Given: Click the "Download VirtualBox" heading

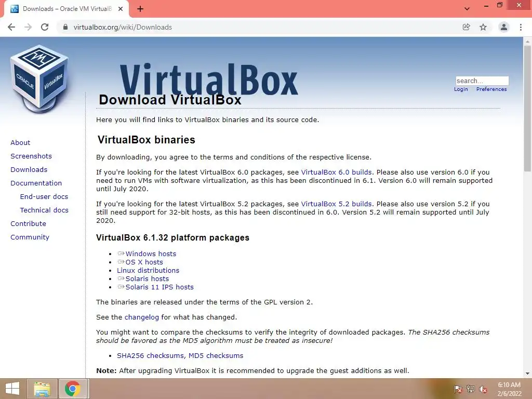Looking at the screenshot, I should tap(170, 100).
